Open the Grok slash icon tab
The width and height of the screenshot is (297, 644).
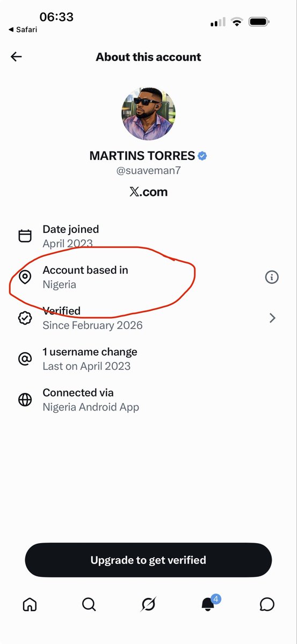(x=148, y=604)
